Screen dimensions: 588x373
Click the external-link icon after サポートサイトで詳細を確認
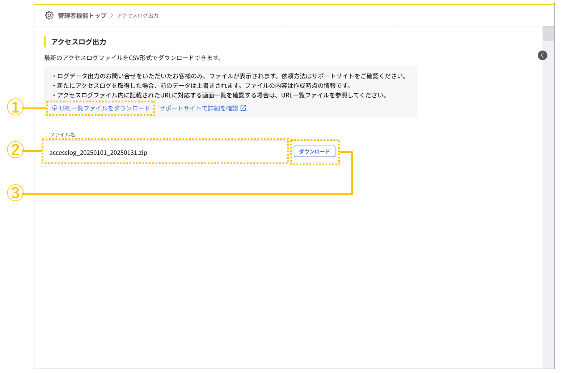[244, 107]
